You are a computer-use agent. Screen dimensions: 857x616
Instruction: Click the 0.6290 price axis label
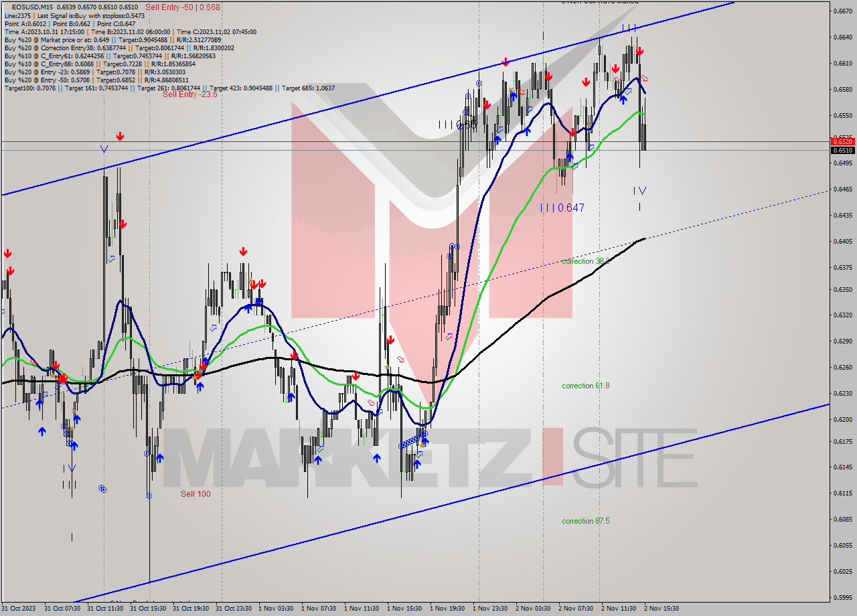(842, 341)
